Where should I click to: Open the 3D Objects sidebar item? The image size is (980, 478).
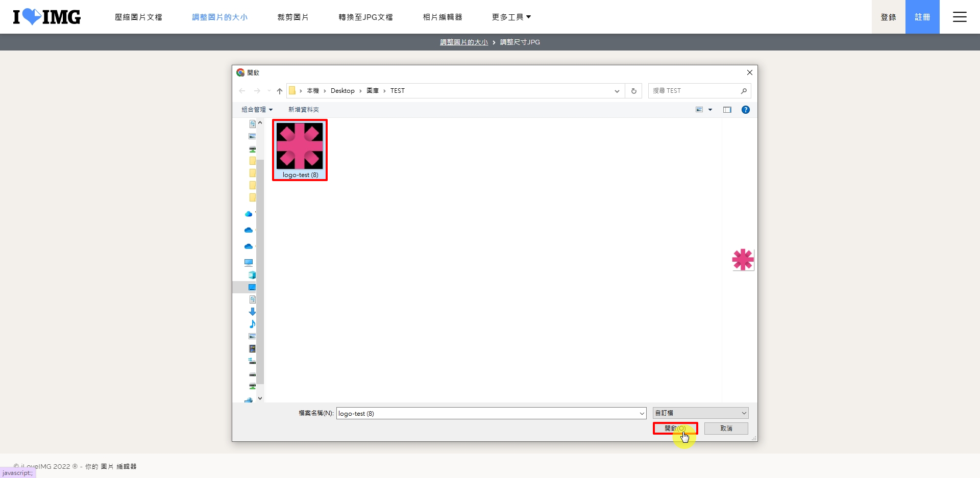pyautogui.click(x=252, y=275)
